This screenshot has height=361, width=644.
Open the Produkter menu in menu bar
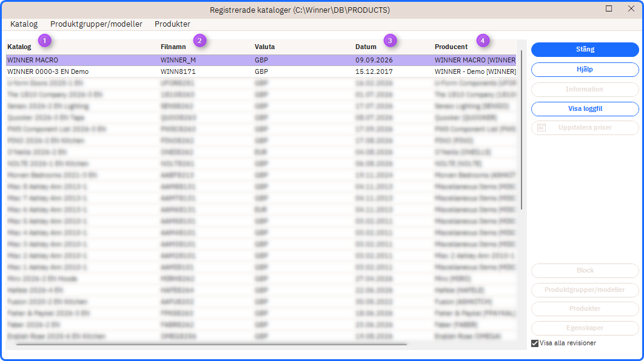tap(172, 24)
